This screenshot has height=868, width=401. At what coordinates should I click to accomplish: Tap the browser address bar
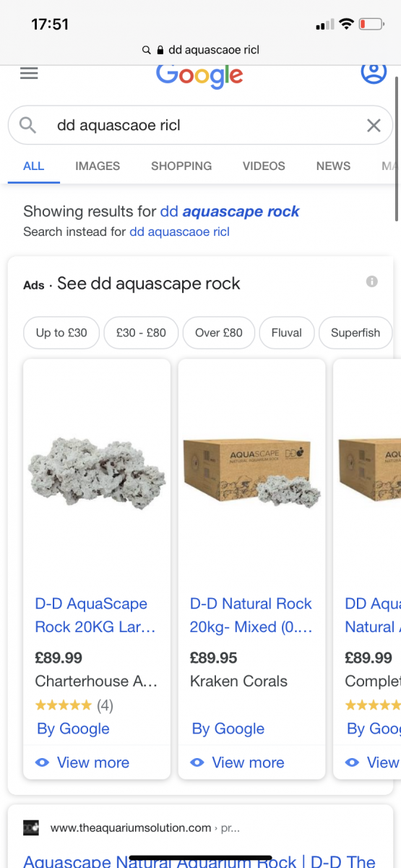coord(200,50)
